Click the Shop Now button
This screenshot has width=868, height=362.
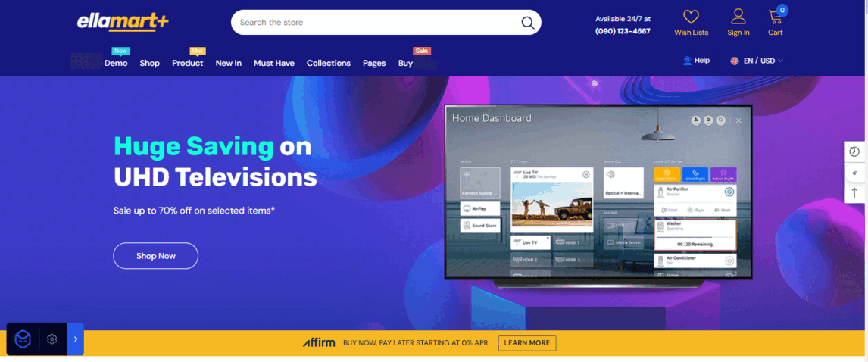tap(155, 256)
